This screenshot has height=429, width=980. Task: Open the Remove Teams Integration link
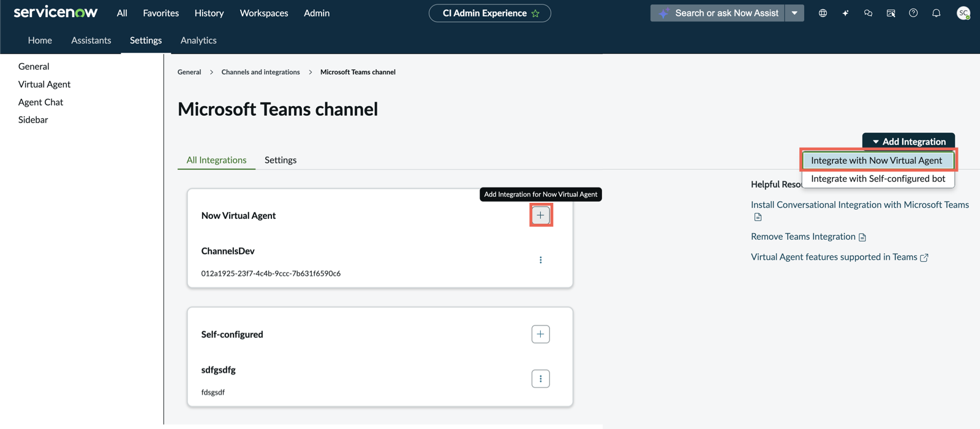(x=803, y=237)
